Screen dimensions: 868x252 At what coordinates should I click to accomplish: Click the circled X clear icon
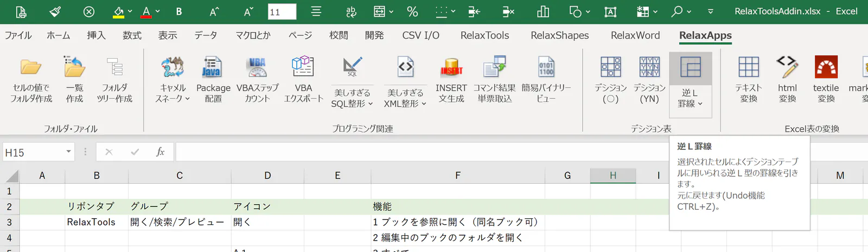[89, 11]
